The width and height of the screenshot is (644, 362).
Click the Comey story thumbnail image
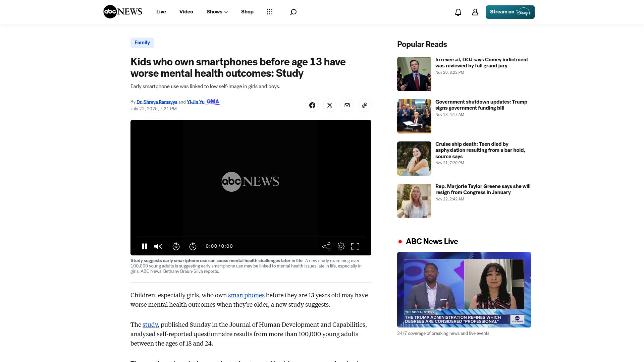[414, 74]
